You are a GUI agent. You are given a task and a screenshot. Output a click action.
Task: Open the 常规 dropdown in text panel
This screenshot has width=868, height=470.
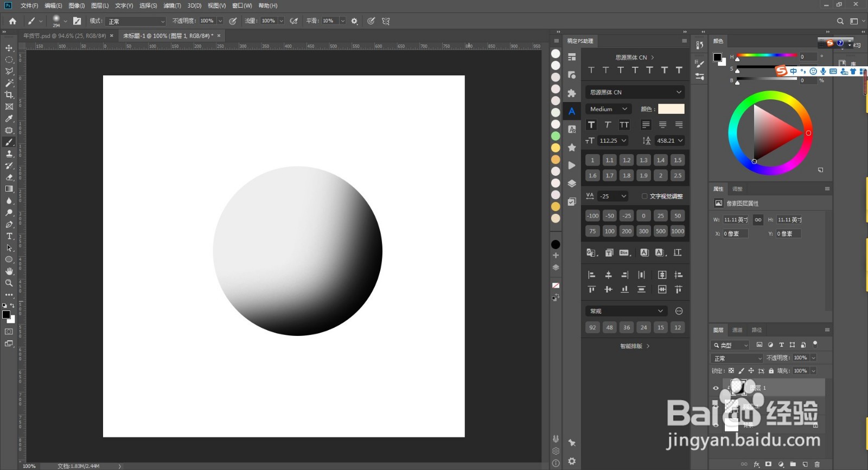coord(627,311)
